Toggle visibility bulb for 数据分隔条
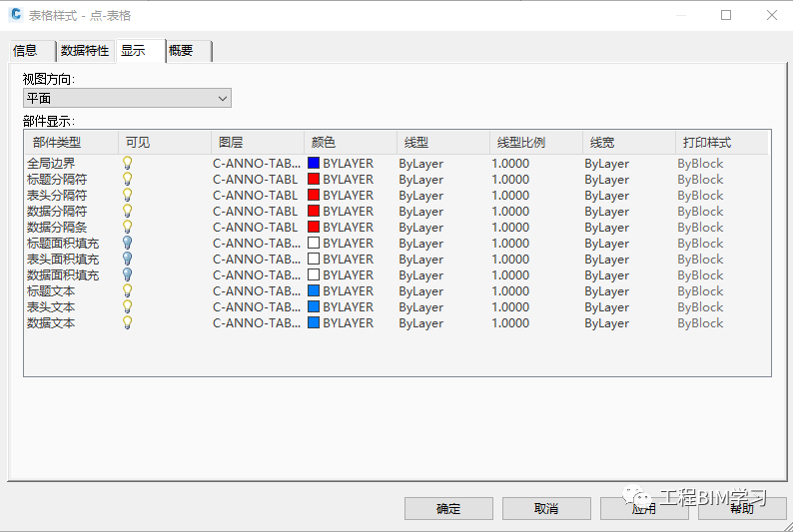Screen dimensions: 793x532 coord(128,227)
